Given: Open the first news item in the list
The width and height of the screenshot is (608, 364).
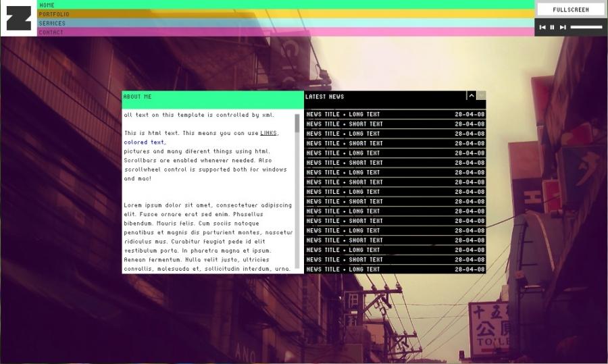Looking at the screenshot, I should 395,114.
